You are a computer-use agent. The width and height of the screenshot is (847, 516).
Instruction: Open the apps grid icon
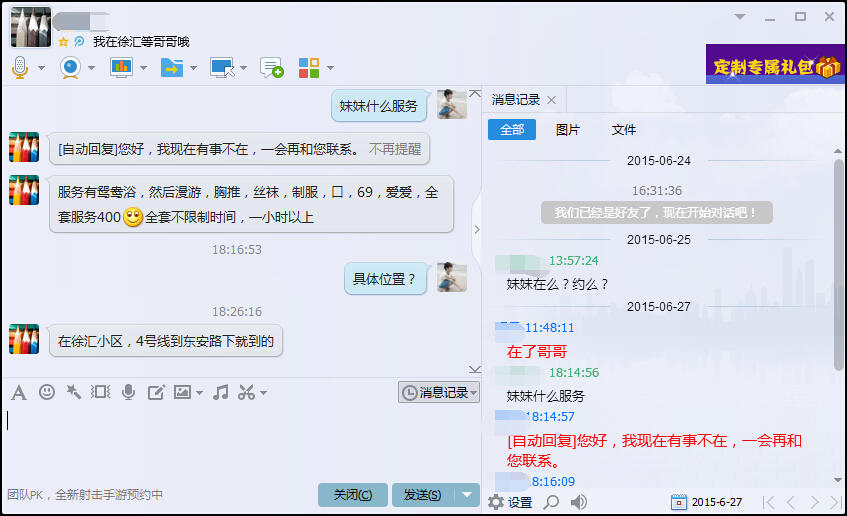309,68
